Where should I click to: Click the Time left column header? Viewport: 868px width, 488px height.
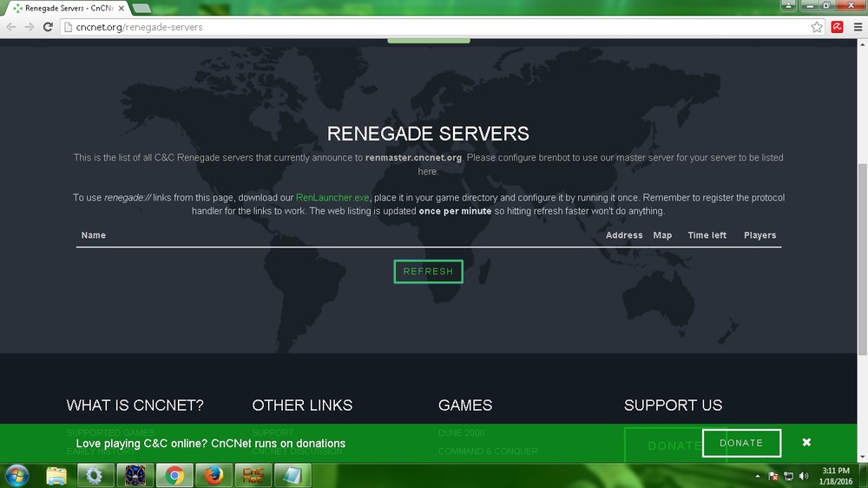pyautogui.click(x=707, y=235)
